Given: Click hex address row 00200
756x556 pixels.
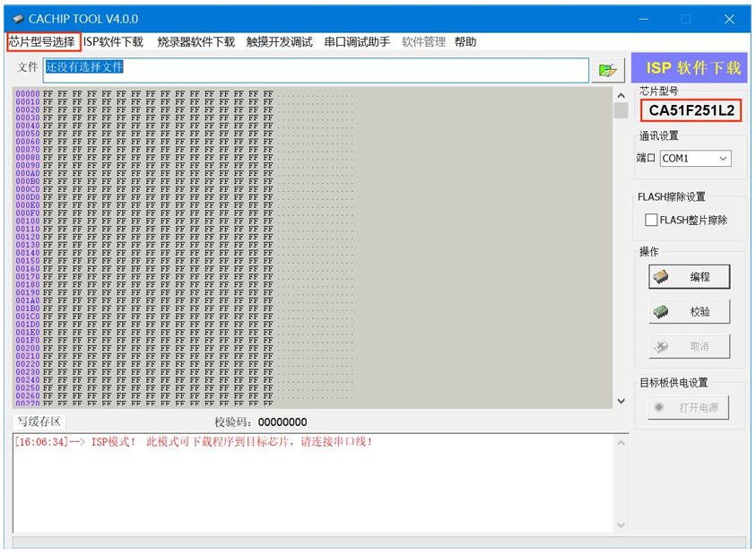Looking at the screenshot, I should tap(28, 348).
